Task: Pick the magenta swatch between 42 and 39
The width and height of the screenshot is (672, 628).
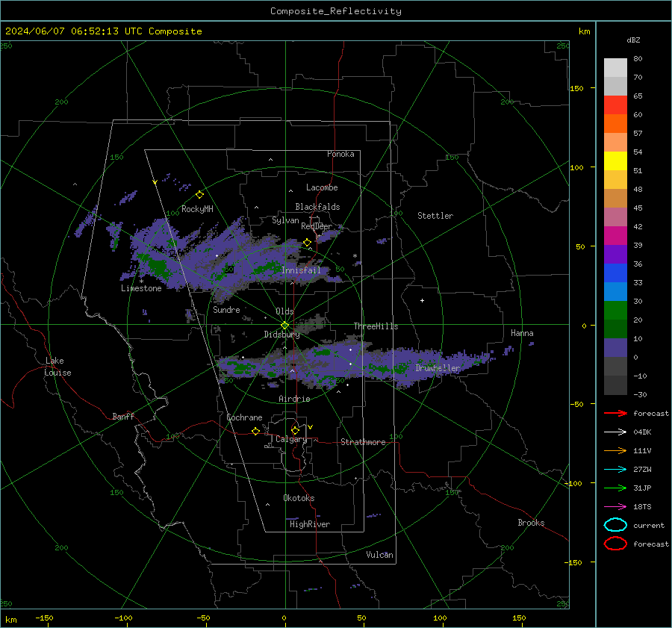Action: point(615,236)
